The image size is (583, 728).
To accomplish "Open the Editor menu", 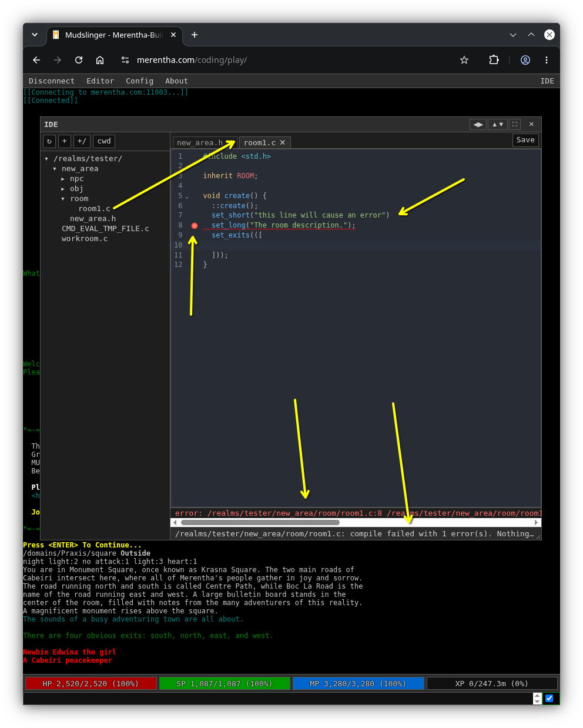I will coord(100,81).
